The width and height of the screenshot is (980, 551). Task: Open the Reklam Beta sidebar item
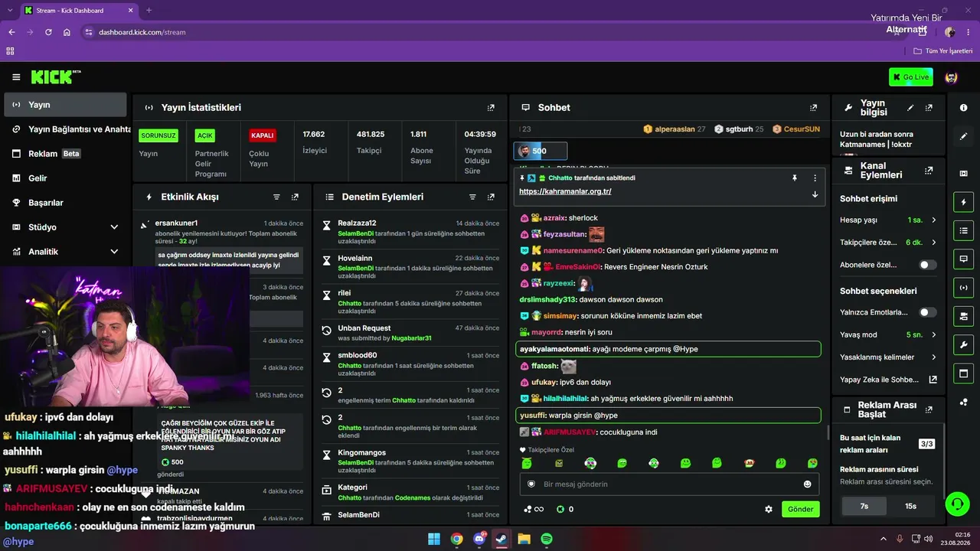tap(65, 154)
